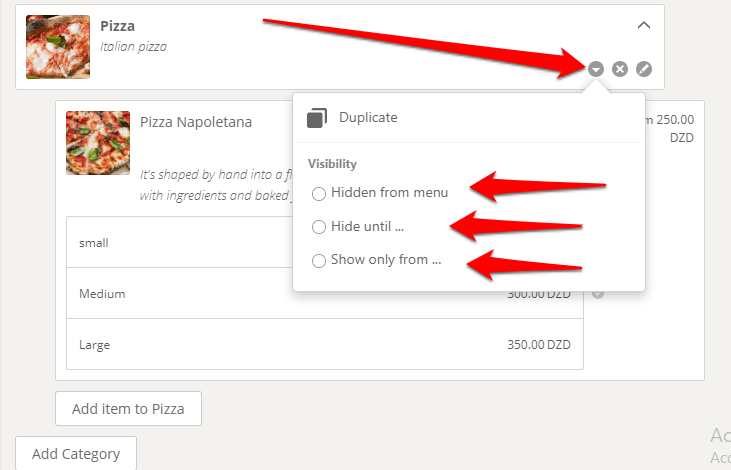Delete the Pizza category
This screenshot has width=731, height=470.
click(x=620, y=69)
